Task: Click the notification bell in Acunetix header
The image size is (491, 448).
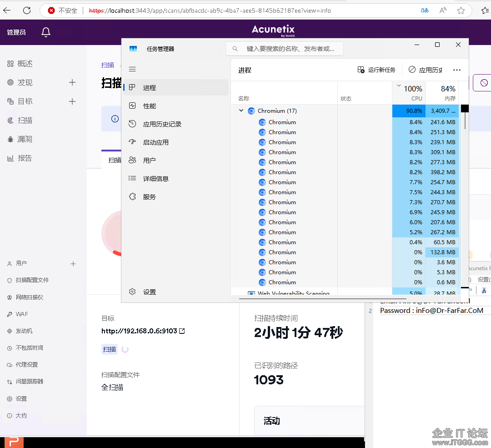Action: click(46, 32)
